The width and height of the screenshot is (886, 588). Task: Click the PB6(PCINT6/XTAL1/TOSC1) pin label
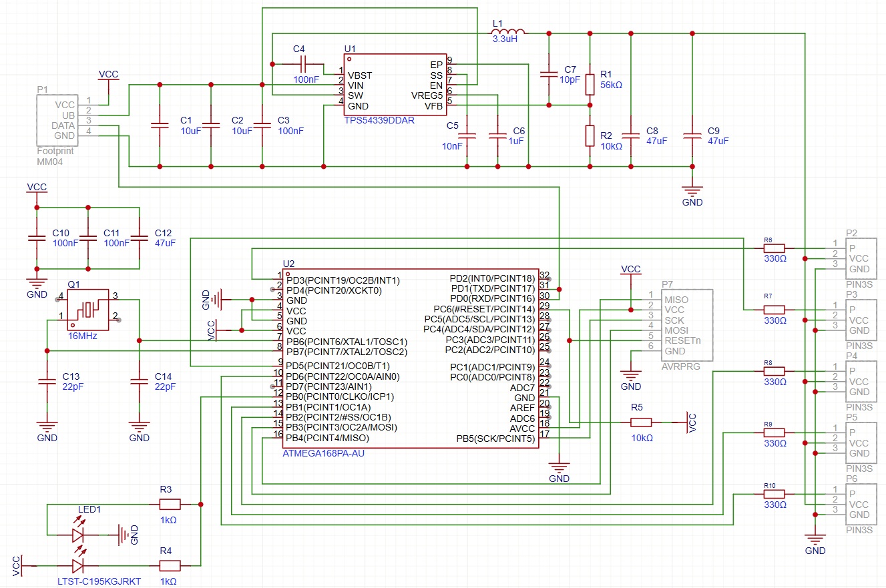[347, 341]
